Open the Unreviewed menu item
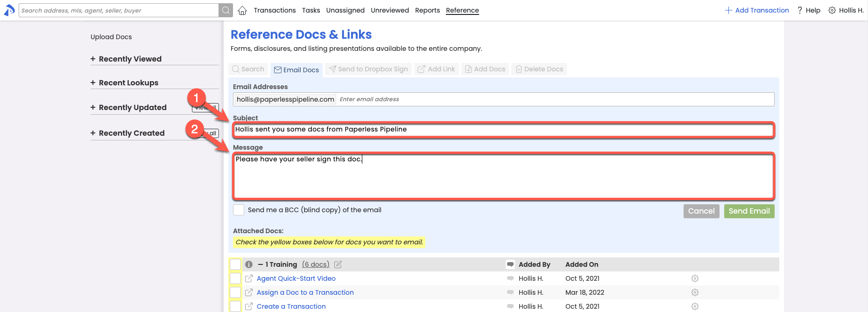This screenshot has width=868, height=312. [x=390, y=10]
